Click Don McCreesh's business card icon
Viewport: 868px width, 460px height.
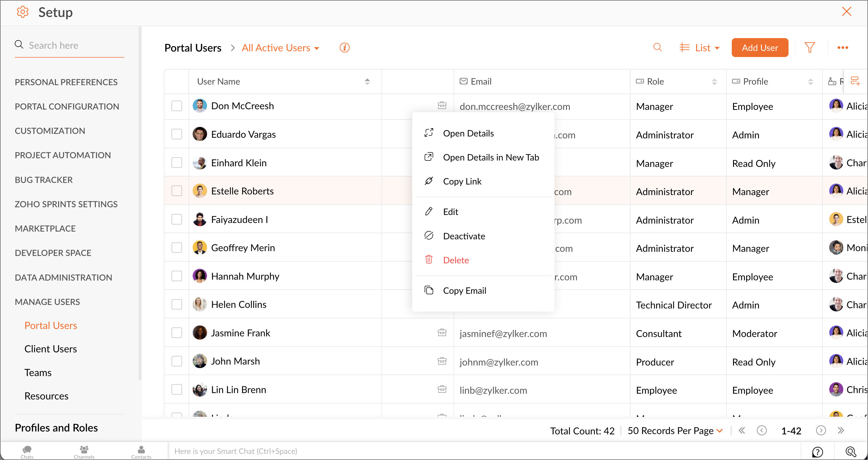point(442,105)
